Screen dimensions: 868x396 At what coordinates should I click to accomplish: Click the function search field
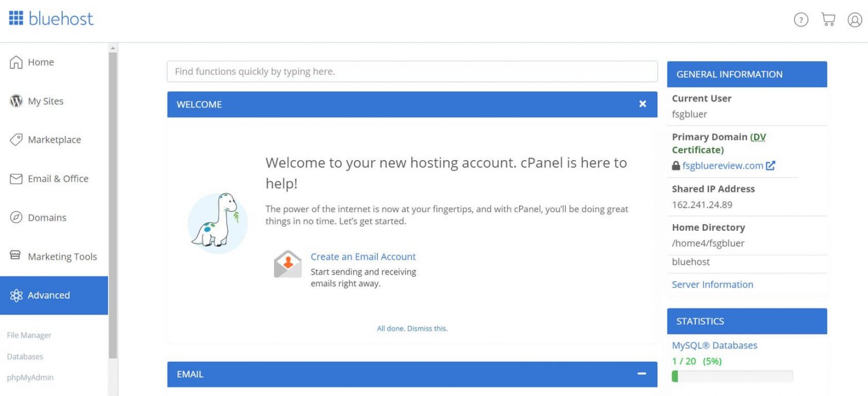(x=412, y=71)
